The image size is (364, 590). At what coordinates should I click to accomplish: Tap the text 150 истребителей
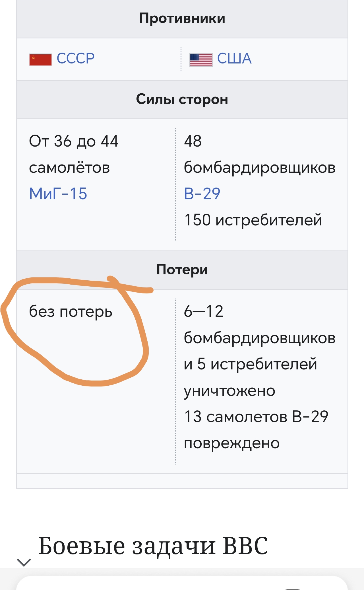coord(253,220)
